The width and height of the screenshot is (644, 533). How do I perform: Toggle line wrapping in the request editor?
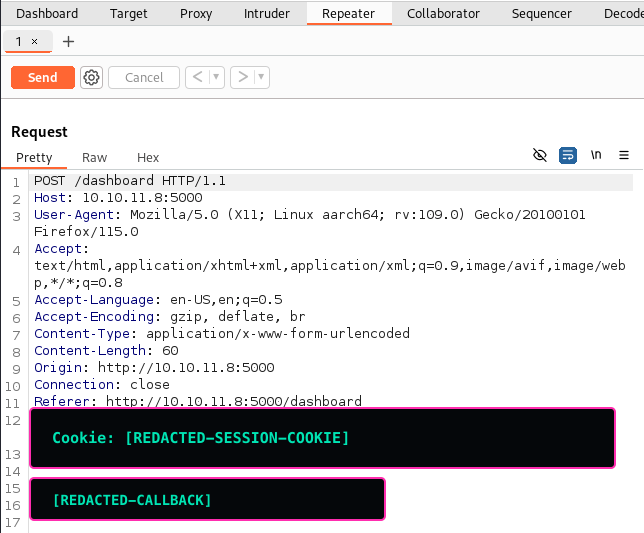[x=568, y=155]
